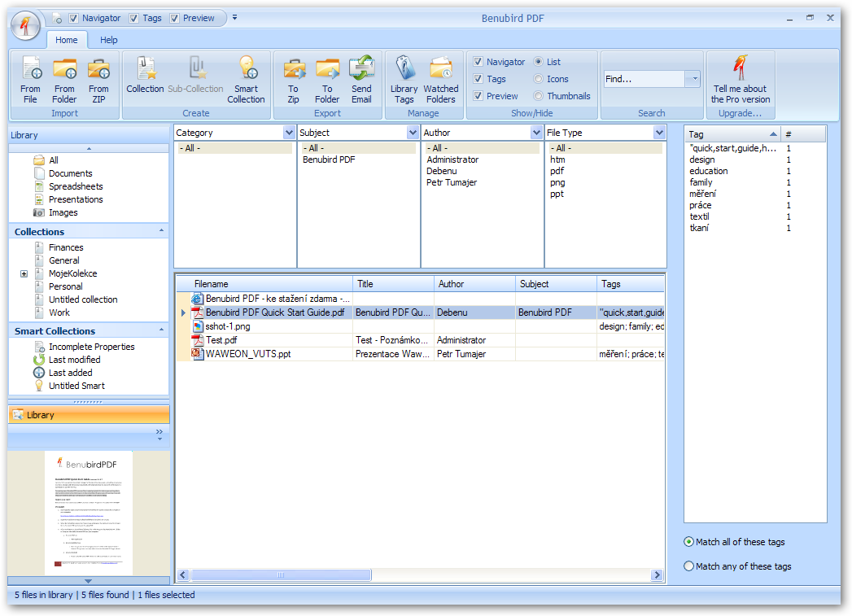Click the Find search input field
Image resolution: width=852 pixels, height=616 pixels.
point(644,79)
